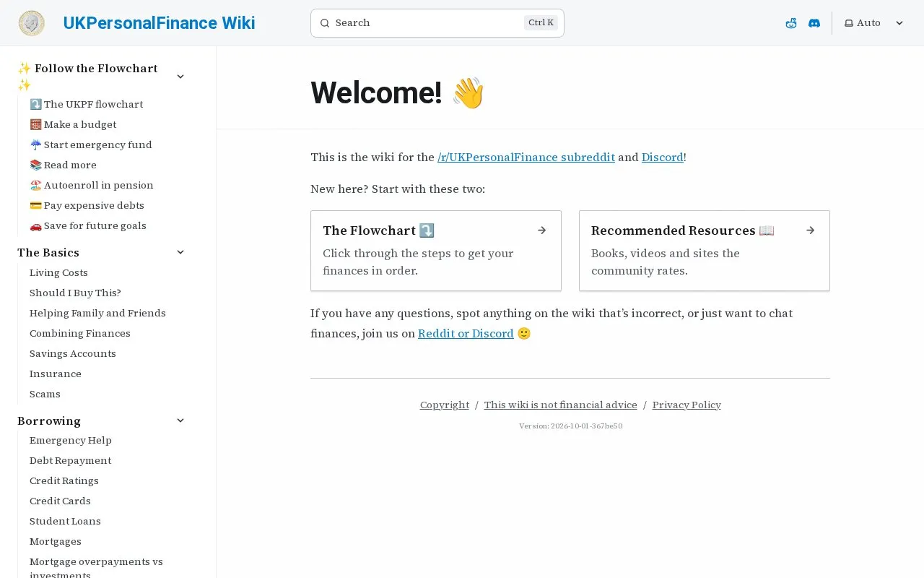924x578 pixels.
Task: Open Savings Accounts page
Action: (x=73, y=353)
